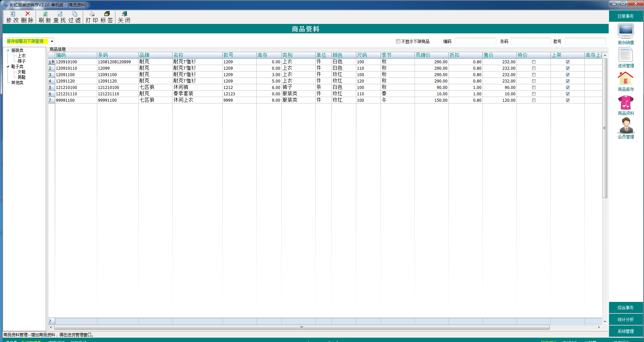
Task: Collapse the 服装类 tree node
Action: click(8, 51)
